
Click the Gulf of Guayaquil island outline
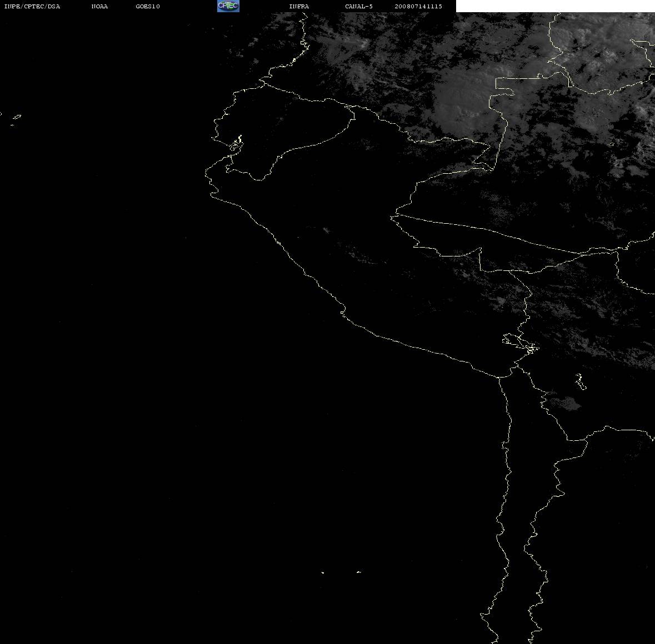236,144
